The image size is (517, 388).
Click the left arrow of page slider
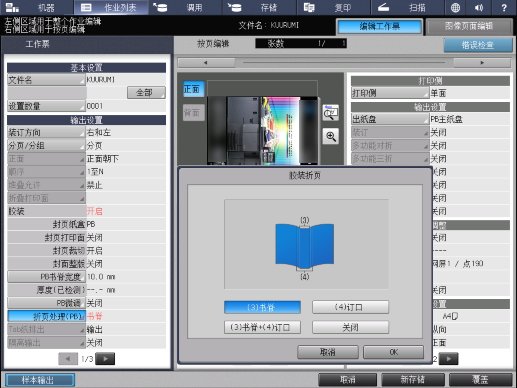(x=206, y=62)
